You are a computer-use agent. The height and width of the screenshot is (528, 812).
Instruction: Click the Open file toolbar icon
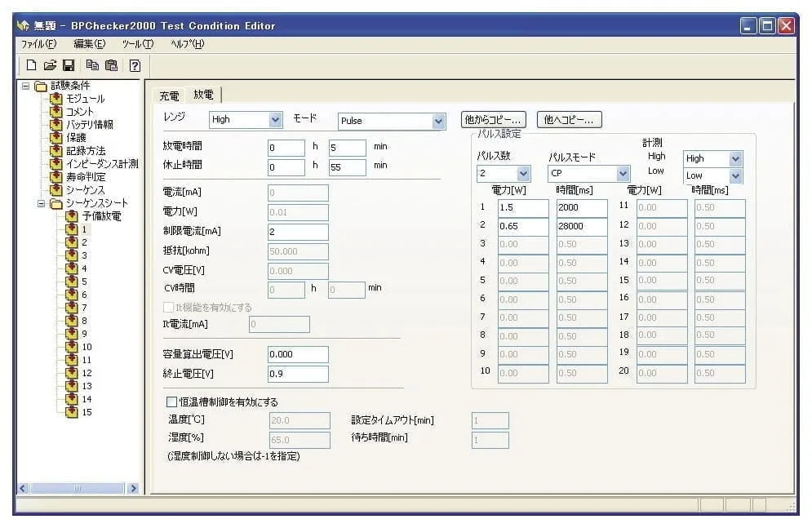[50, 65]
